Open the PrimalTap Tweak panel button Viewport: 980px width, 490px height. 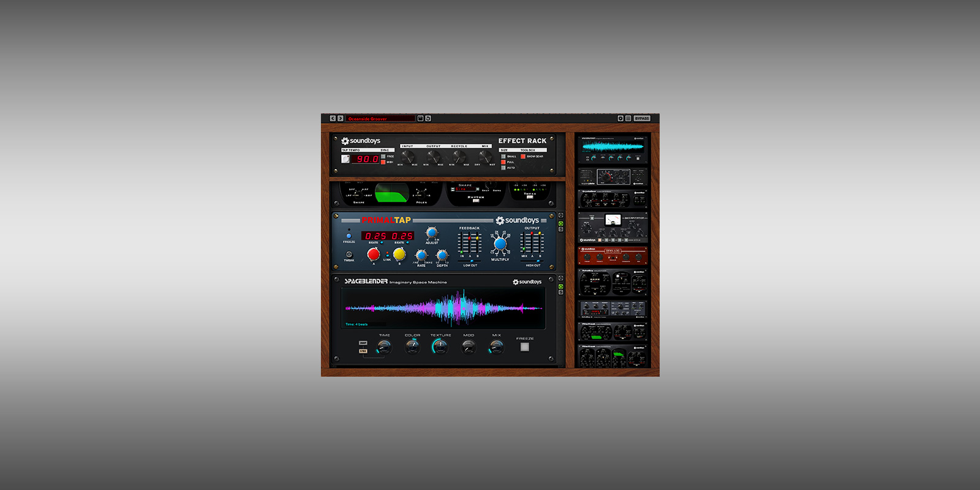(x=349, y=254)
